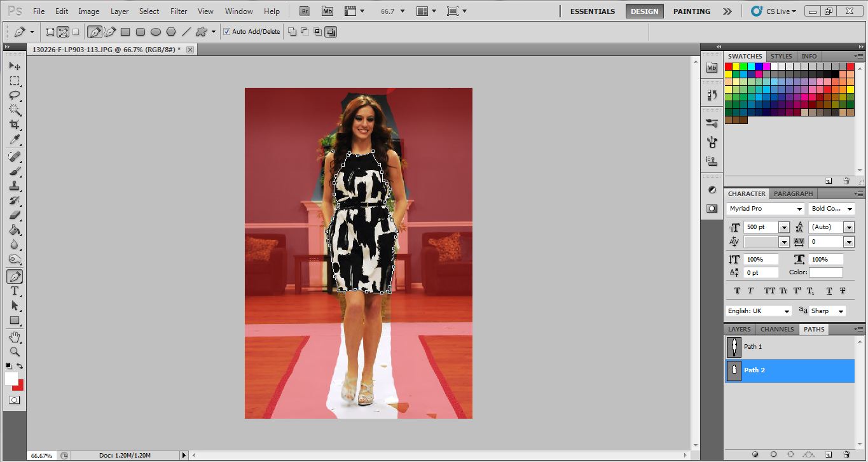Select the Path Selection tool

(14, 305)
